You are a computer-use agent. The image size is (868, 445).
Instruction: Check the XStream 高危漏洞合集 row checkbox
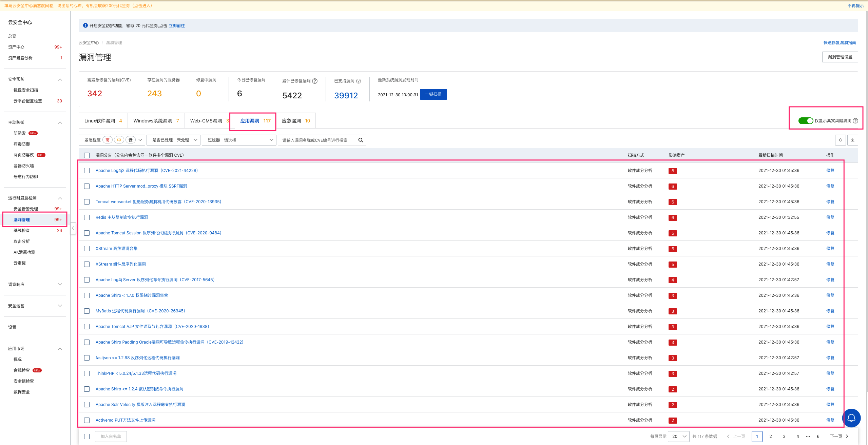(87, 249)
